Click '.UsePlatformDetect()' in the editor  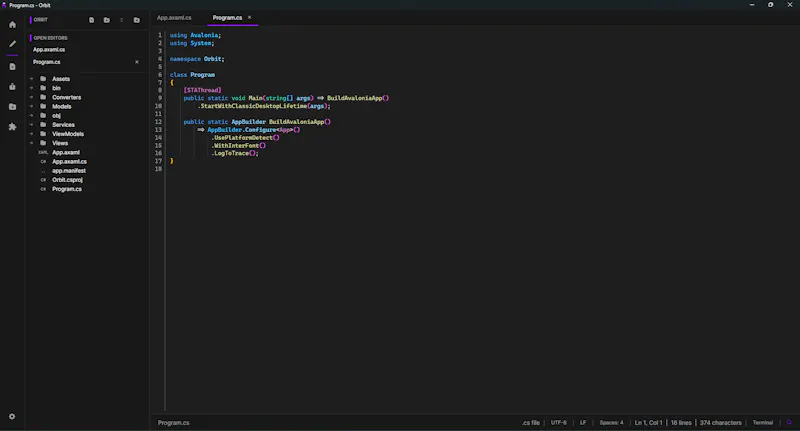click(245, 137)
